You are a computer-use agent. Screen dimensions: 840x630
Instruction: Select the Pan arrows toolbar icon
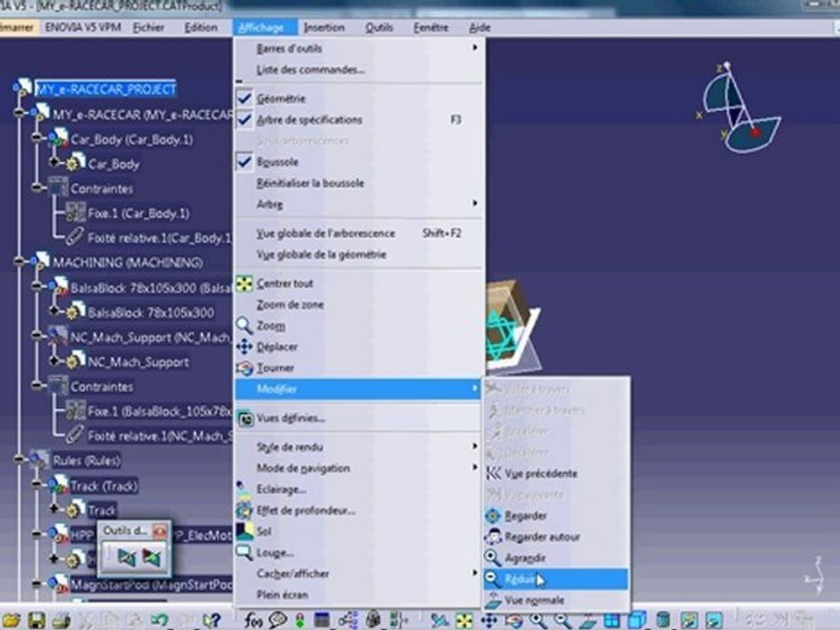tap(489, 621)
